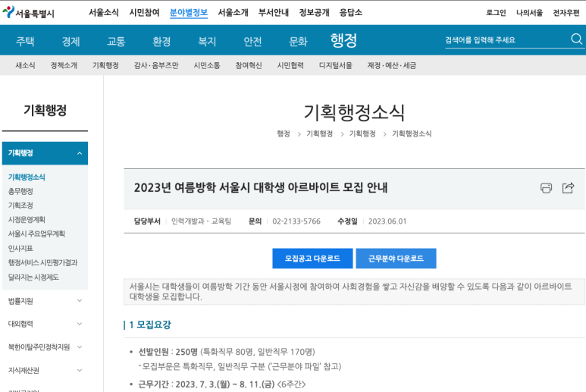Collapse the 기획행정 sidebar section
The height and width of the screenshot is (392, 586).
pos(45,153)
